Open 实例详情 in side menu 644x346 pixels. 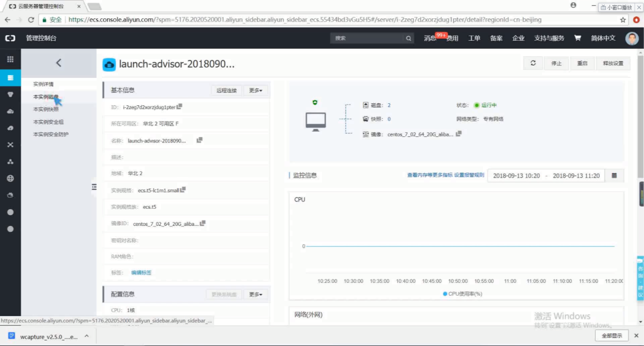point(43,84)
